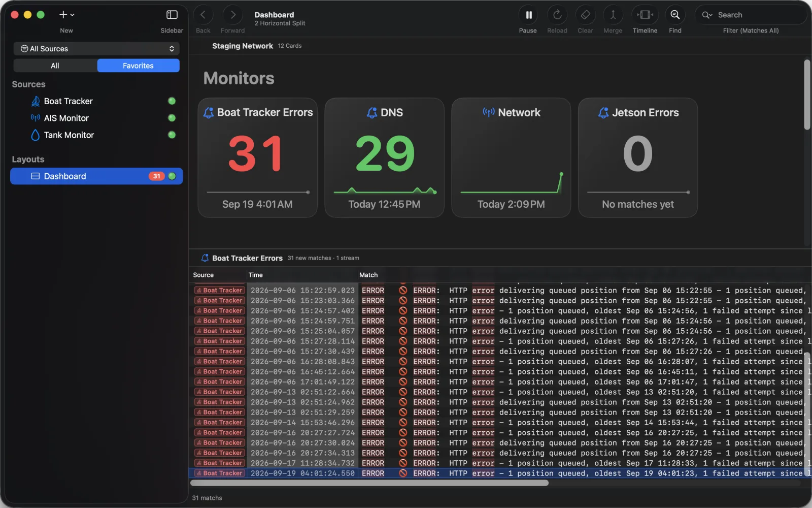Click Boat Tracker green status dot
Image resolution: width=812 pixels, height=508 pixels.
coord(172,101)
